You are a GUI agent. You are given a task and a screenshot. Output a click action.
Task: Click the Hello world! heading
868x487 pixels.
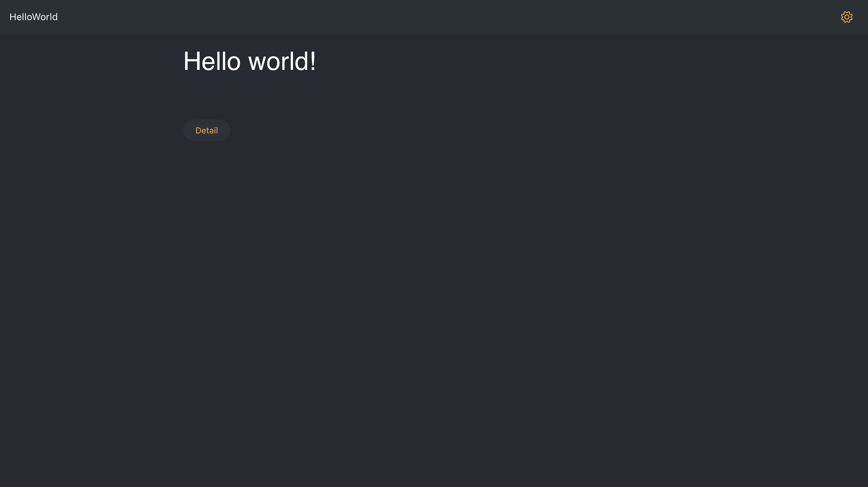249,61
